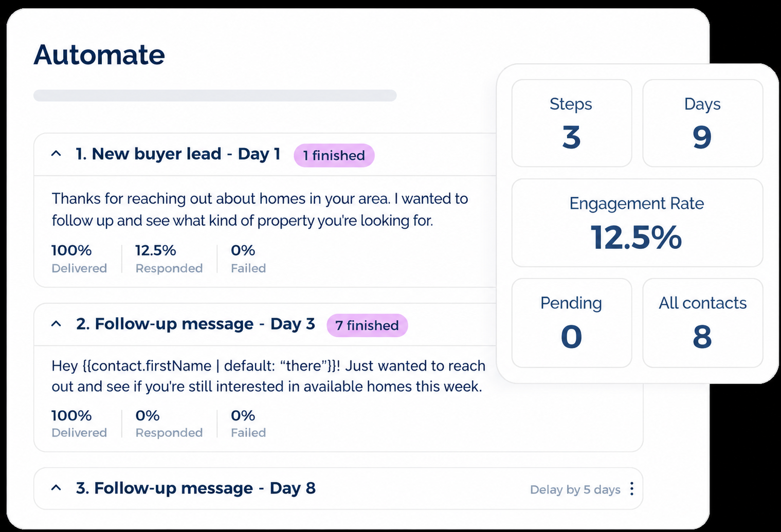Open the three-dot menu on Day 8 step
This screenshot has width=781, height=532.
[632, 489]
